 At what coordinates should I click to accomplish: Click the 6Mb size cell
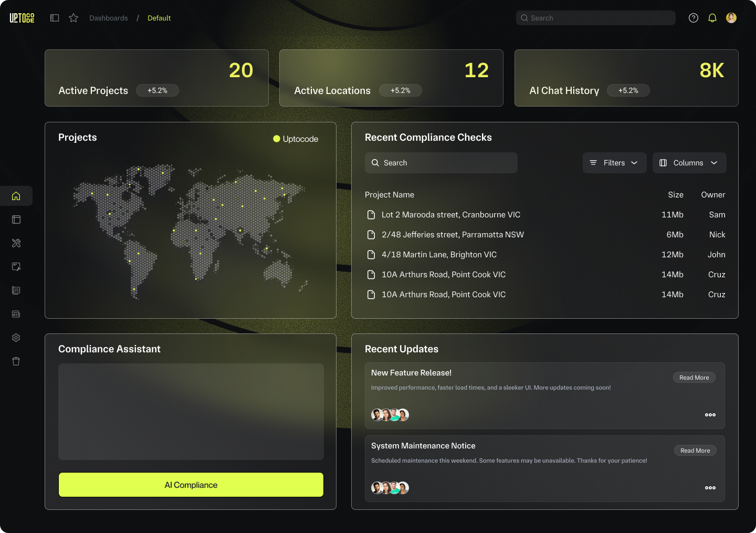(x=675, y=235)
